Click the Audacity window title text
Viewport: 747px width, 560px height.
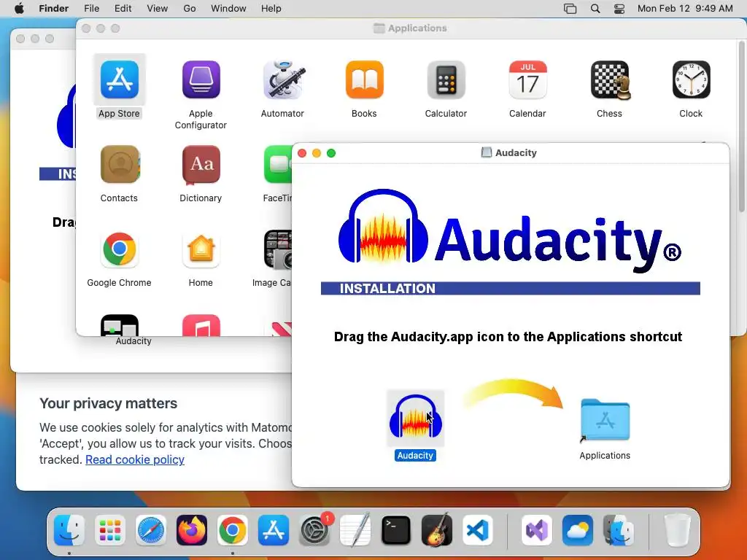pyautogui.click(x=516, y=153)
